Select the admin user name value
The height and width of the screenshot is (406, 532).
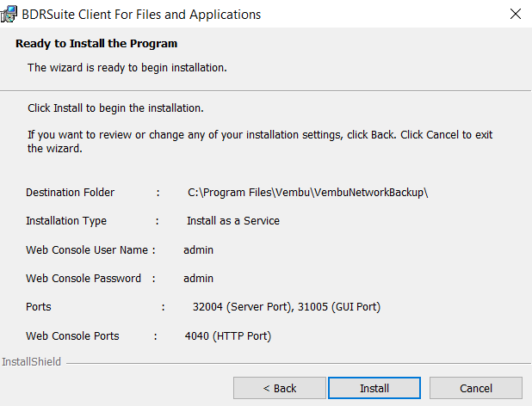[x=199, y=249]
